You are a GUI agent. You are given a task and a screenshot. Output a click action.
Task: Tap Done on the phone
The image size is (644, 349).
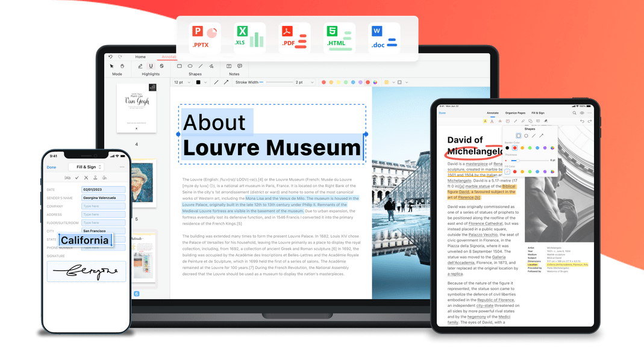coord(51,167)
